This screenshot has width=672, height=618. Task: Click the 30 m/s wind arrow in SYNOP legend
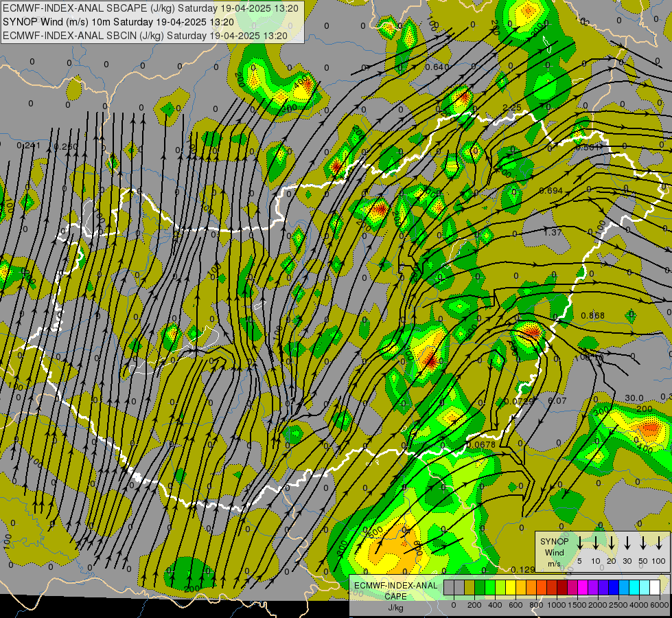coord(627,543)
